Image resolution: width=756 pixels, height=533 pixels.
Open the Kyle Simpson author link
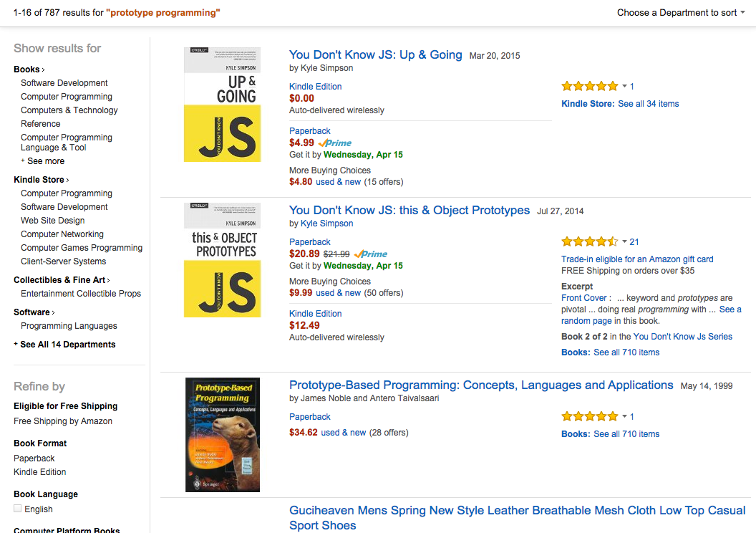(327, 224)
